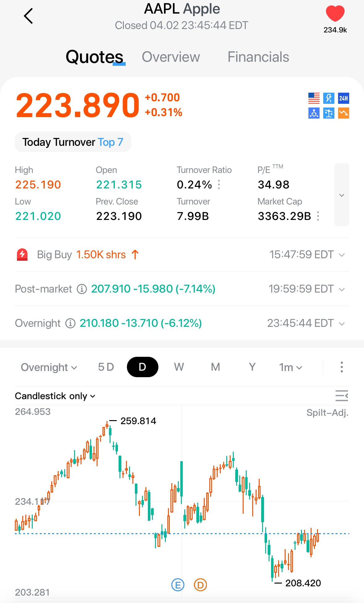Screen dimensions: 364x603
Task: Open the Candlestick only dropdown
Action: tap(55, 396)
